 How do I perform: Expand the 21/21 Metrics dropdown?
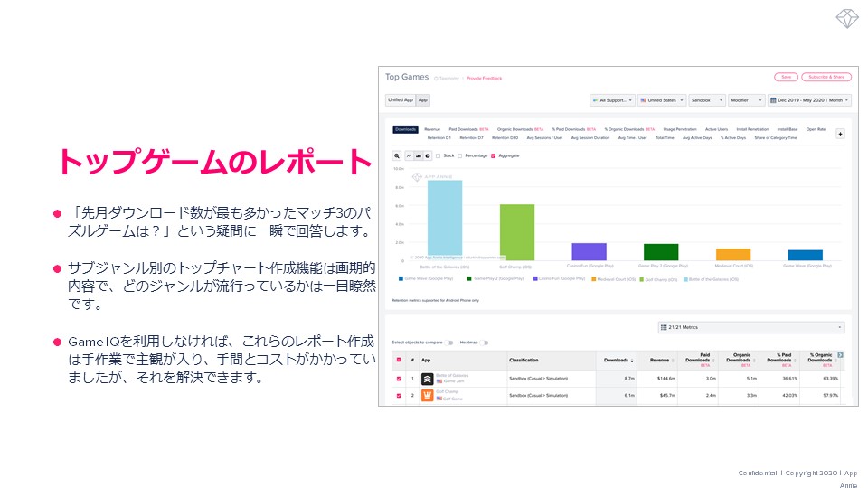pos(750,327)
